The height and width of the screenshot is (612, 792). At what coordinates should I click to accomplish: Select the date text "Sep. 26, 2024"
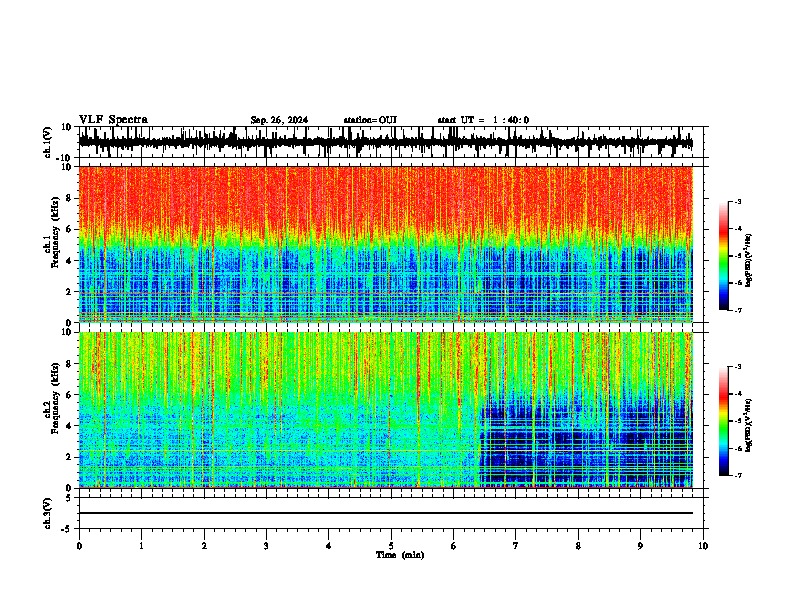tap(279, 120)
